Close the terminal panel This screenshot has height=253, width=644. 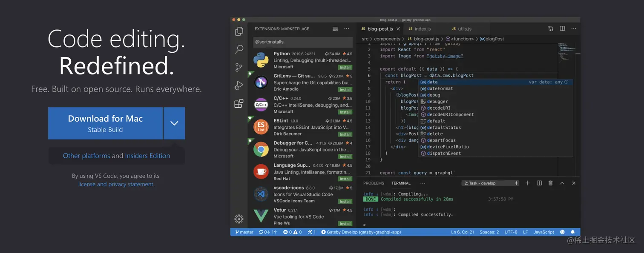click(x=574, y=183)
